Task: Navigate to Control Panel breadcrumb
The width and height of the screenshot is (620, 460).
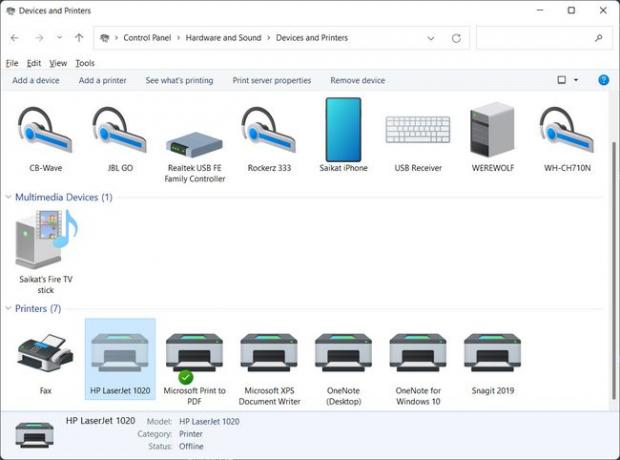Action: [147, 38]
